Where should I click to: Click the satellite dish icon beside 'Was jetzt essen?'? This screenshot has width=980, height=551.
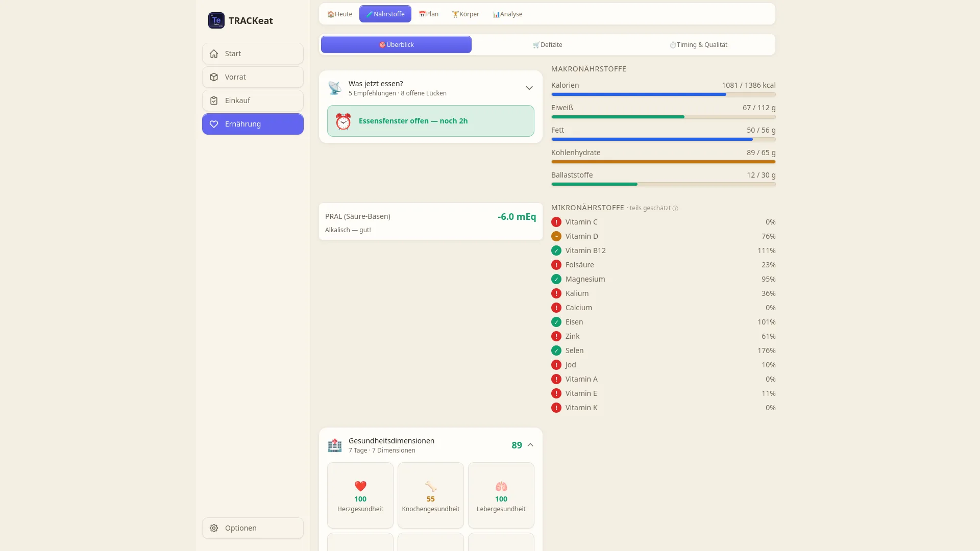(335, 88)
